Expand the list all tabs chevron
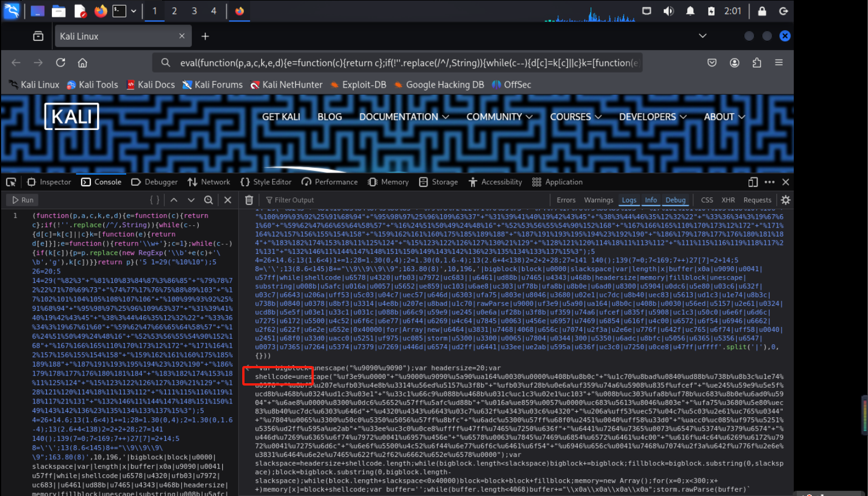Viewport: 868px width, 496px height. (702, 36)
